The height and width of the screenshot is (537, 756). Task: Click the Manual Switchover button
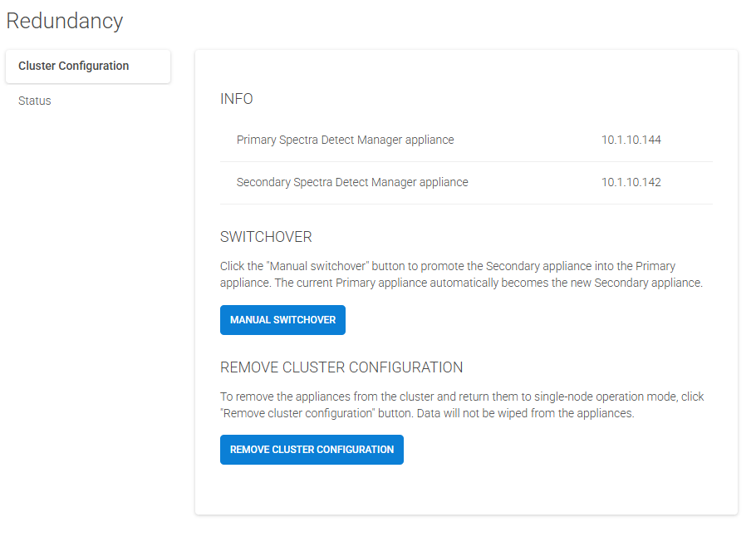click(x=282, y=320)
